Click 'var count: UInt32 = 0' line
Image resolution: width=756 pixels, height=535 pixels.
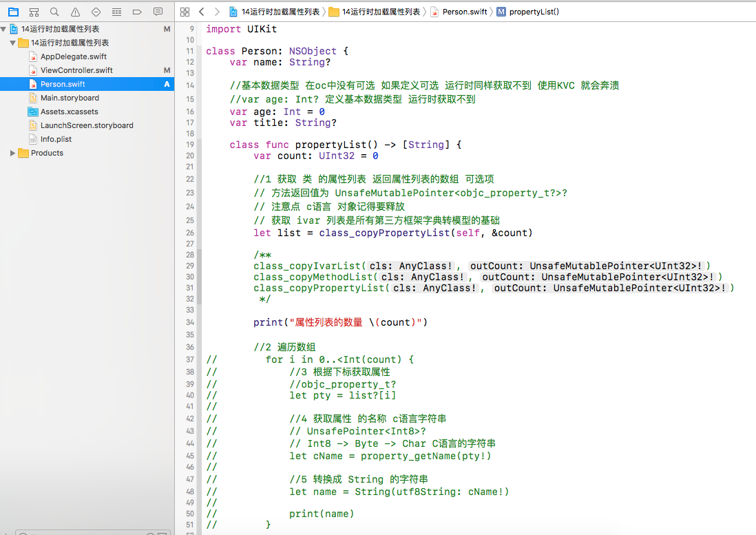pyautogui.click(x=316, y=156)
